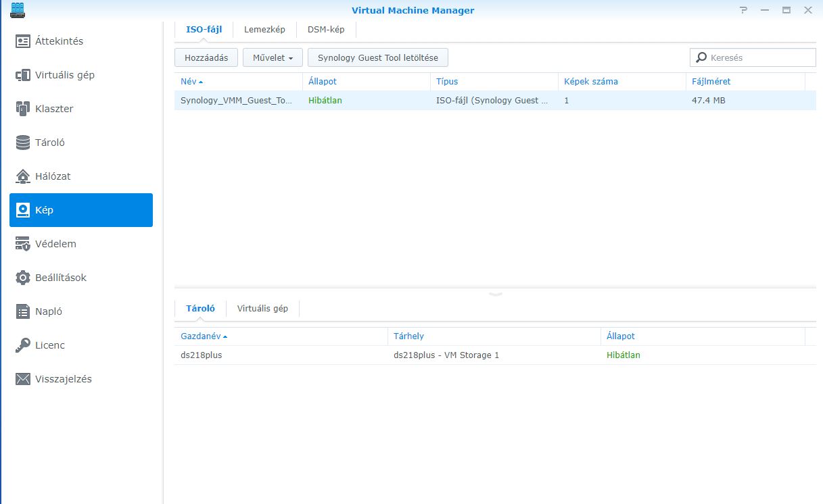Switch to the Lemezkép tab
This screenshot has width=823, height=504.
264,30
